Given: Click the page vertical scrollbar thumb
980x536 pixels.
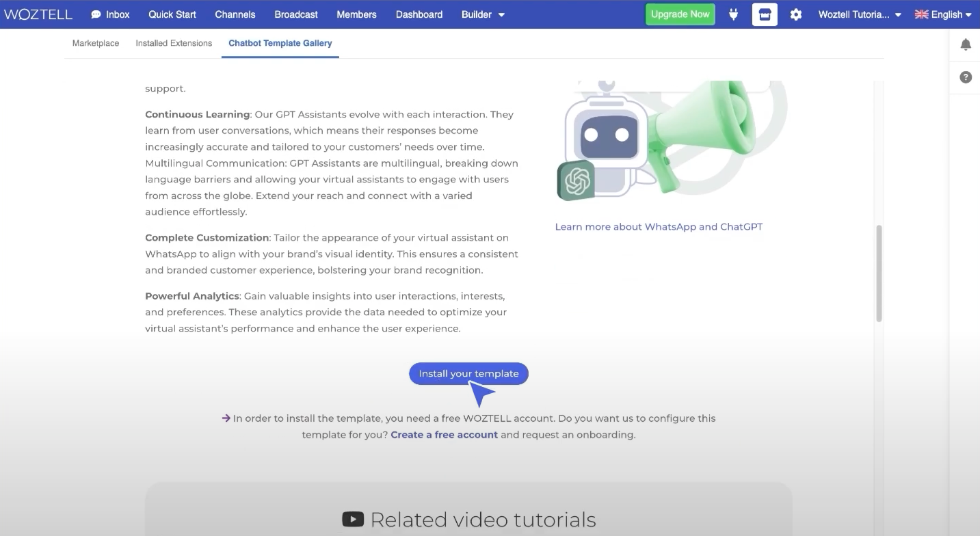Looking at the screenshot, I should [879, 273].
